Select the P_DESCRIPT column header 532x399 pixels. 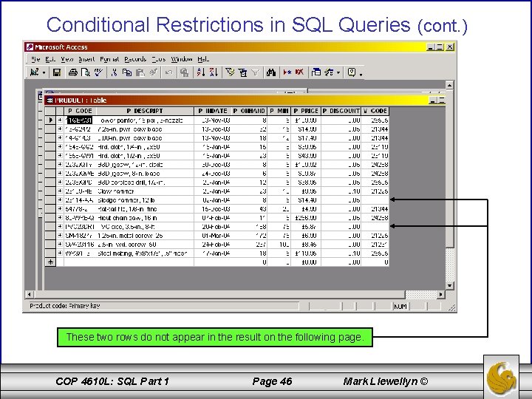click(145, 111)
